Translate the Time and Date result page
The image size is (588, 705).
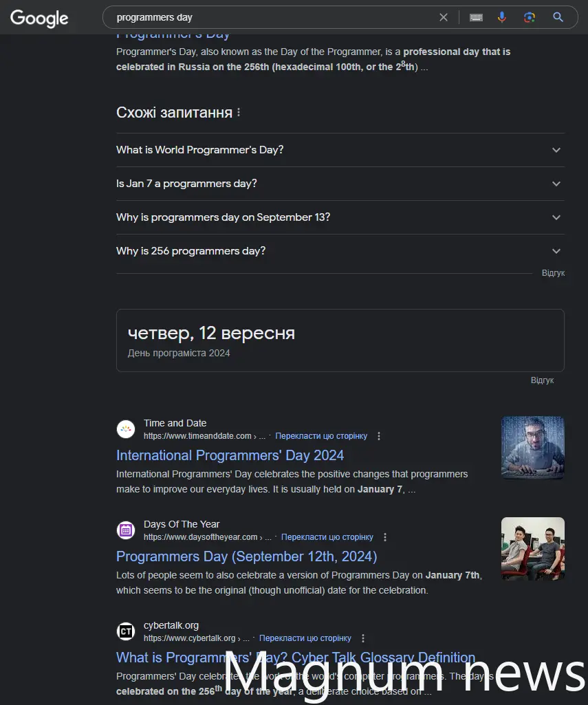321,436
